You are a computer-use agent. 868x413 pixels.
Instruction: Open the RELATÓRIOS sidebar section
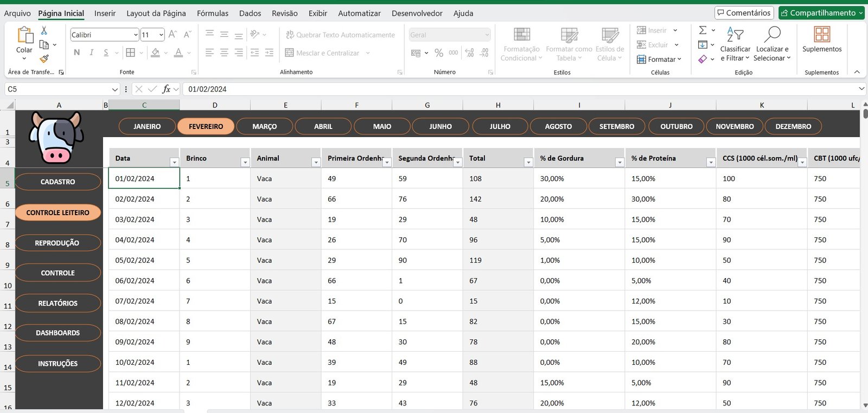[58, 303]
